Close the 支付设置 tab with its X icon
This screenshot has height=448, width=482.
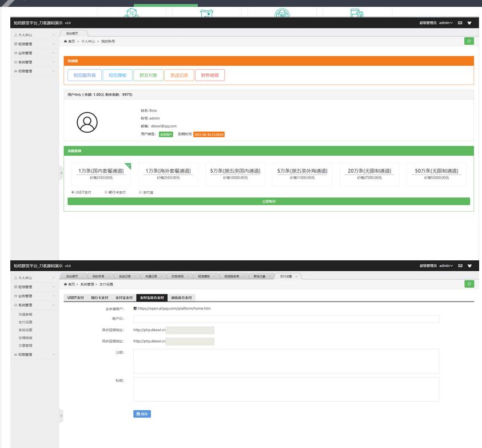tap(296, 276)
